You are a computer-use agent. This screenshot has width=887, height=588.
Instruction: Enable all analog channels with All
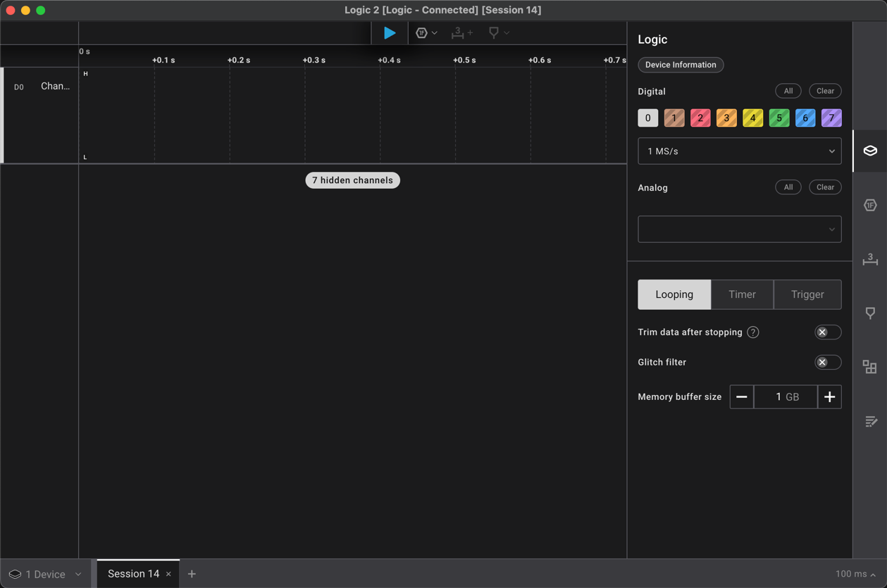(788, 187)
